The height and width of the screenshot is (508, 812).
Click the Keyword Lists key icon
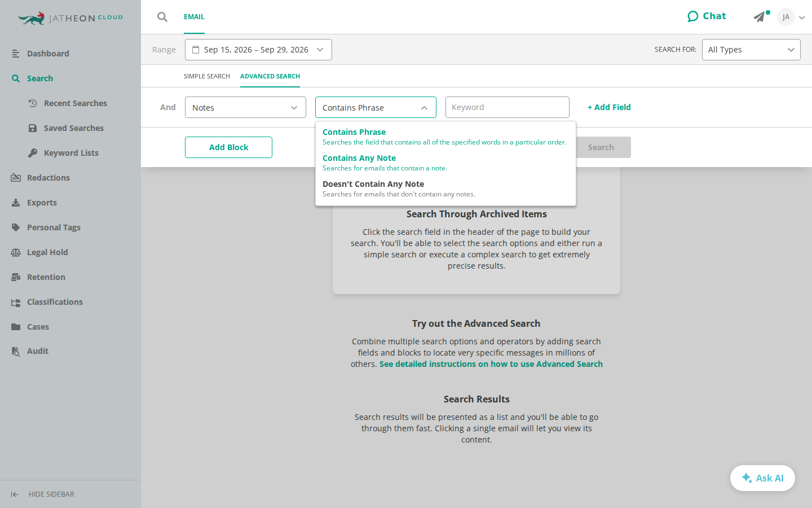pyautogui.click(x=33, y=153)
